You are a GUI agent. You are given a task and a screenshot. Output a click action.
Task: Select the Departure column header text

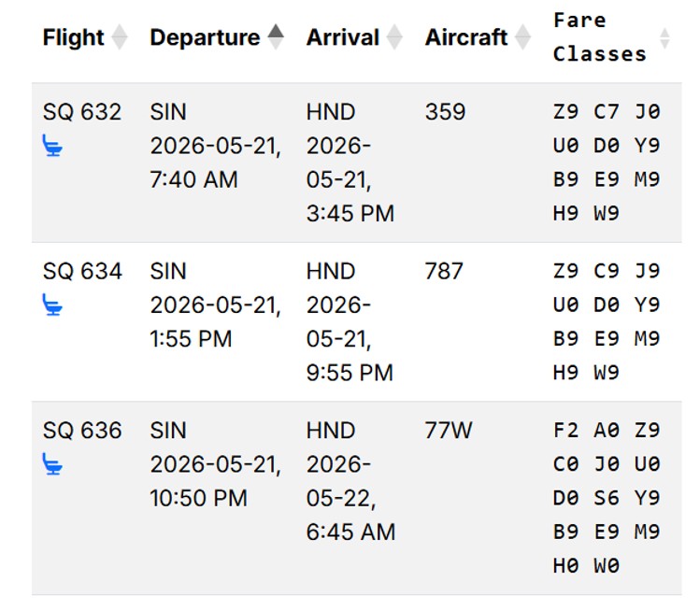205,37
